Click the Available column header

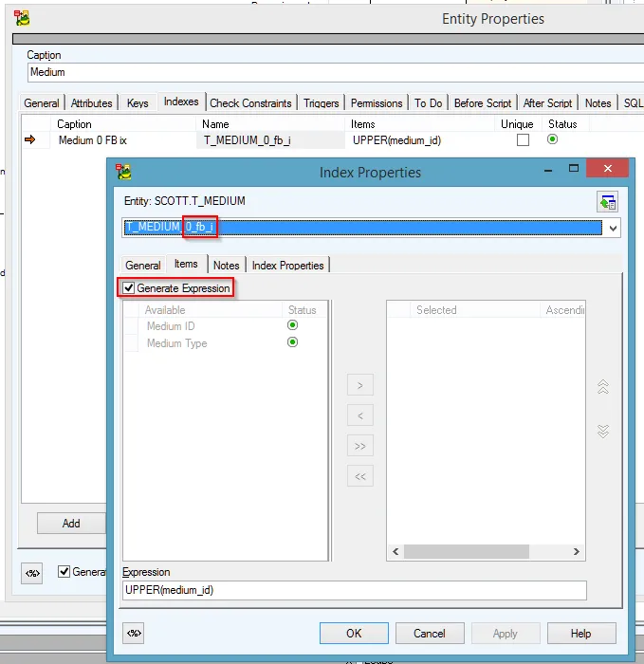point(210,310)
